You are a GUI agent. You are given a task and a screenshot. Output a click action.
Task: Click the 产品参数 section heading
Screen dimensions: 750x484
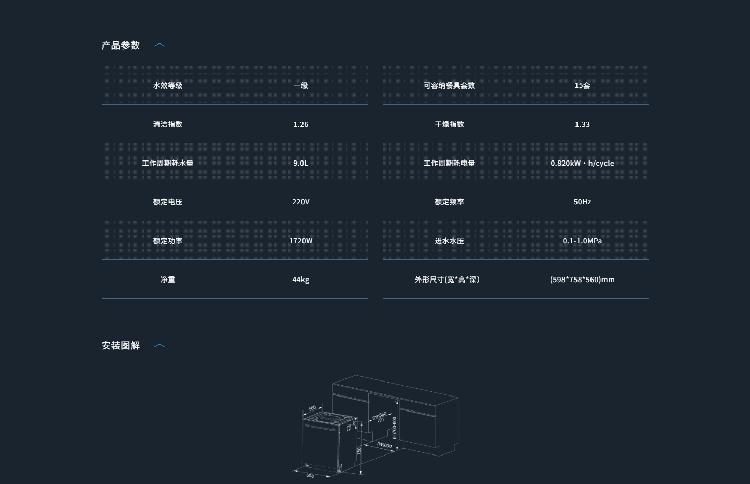(x=121, y=45)
